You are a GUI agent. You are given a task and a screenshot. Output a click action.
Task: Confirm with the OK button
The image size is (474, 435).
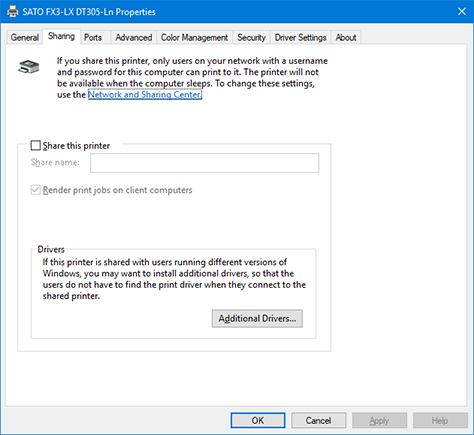pos(258,420)
